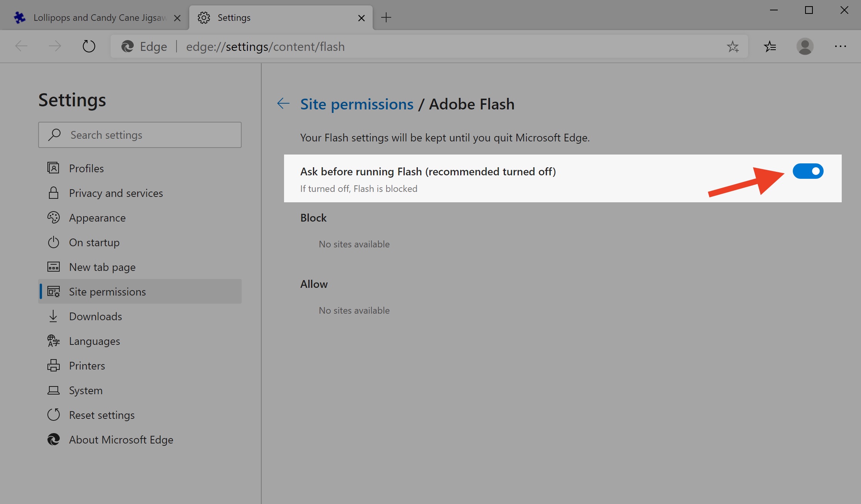Expand the Allow sites section
861x504 pixels.
(x=314, y=284)
